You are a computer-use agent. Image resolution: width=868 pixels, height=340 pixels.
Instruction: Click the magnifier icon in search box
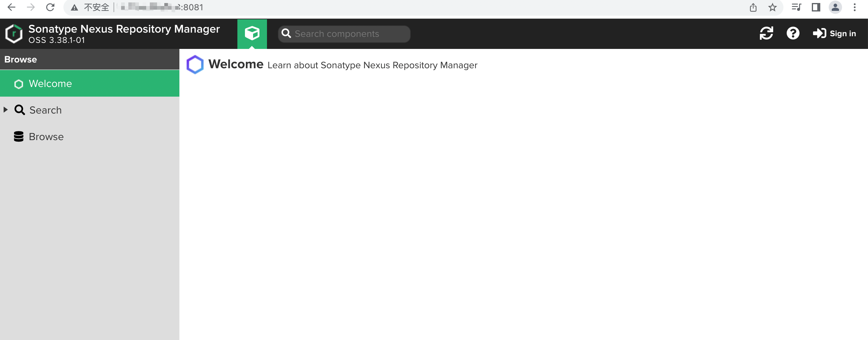286,33
